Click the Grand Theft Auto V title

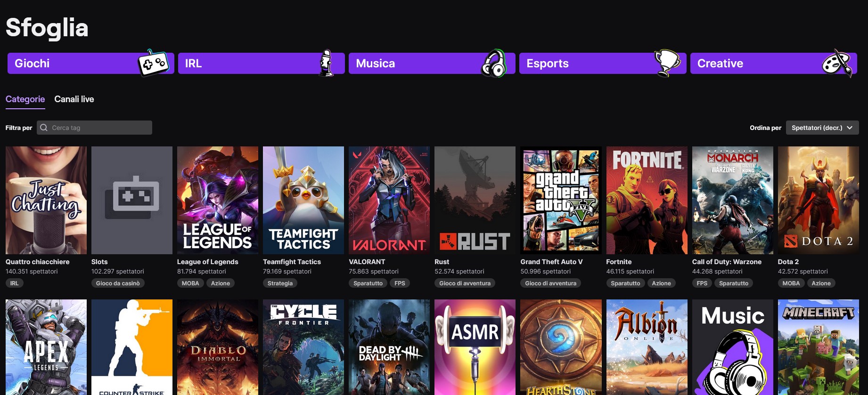click(x=551, y=262)
